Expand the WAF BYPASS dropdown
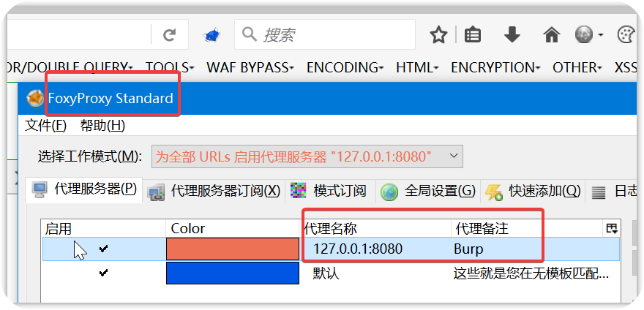The image size is (644, 310). pos(250,67)
